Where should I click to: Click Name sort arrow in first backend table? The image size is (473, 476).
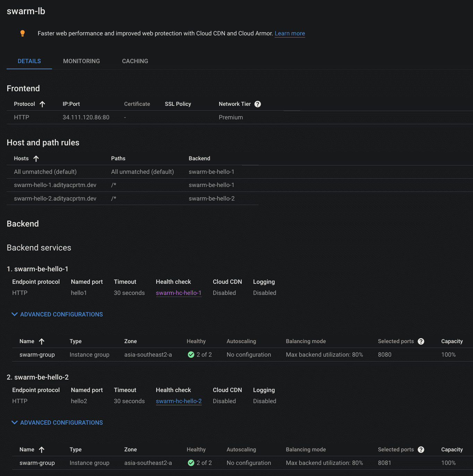tap(42, 341)
